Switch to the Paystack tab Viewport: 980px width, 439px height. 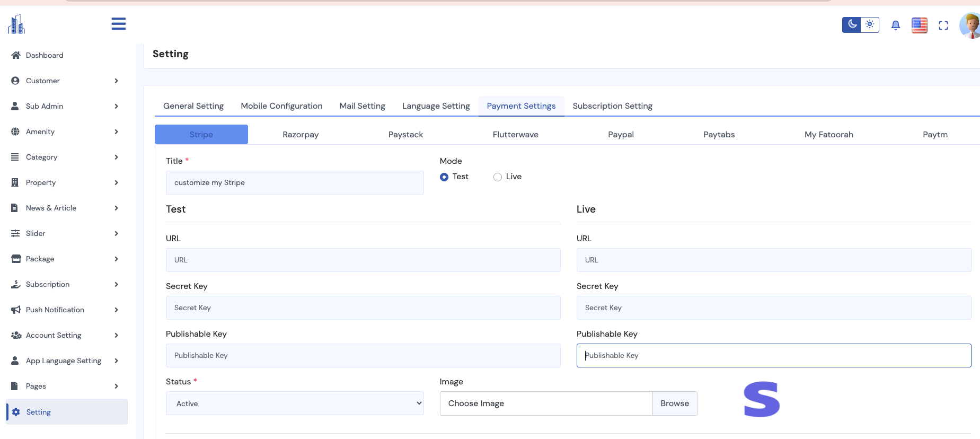(405, 135)
